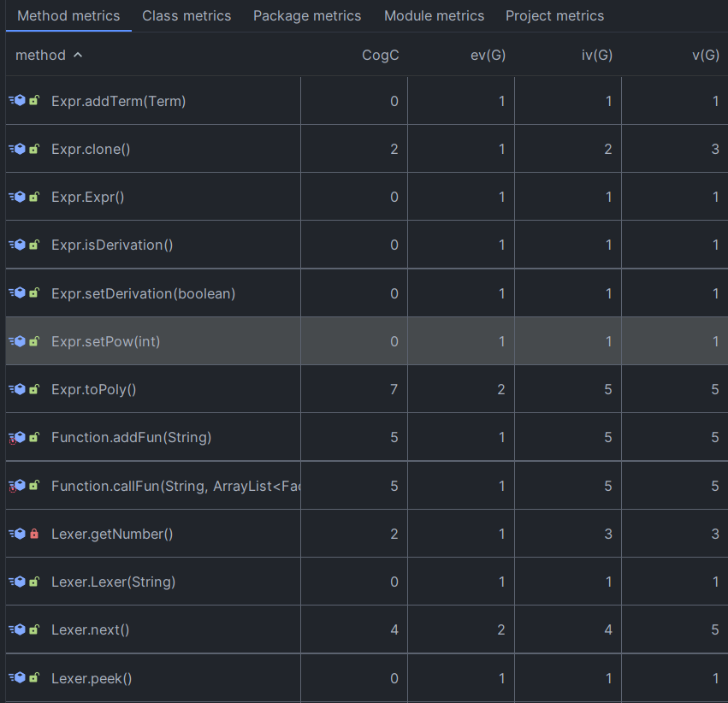Click public lock icon for Lexer.next()
The height and width of the screenshot is (703, 728).
tap(34, 629)
